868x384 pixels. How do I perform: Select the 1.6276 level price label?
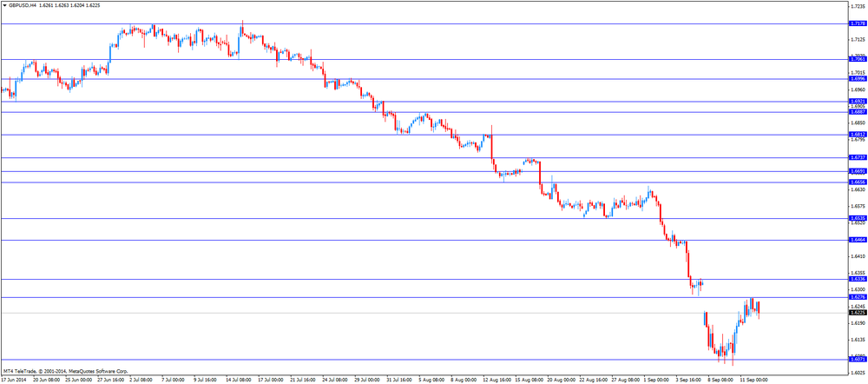(x=857, y=298)
